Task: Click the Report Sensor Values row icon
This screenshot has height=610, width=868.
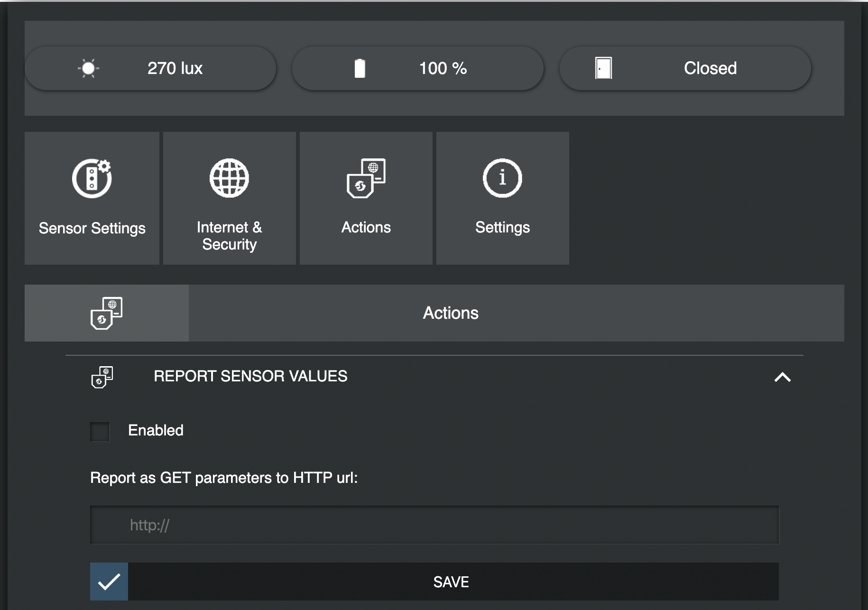Action: (x=102, y=377)
